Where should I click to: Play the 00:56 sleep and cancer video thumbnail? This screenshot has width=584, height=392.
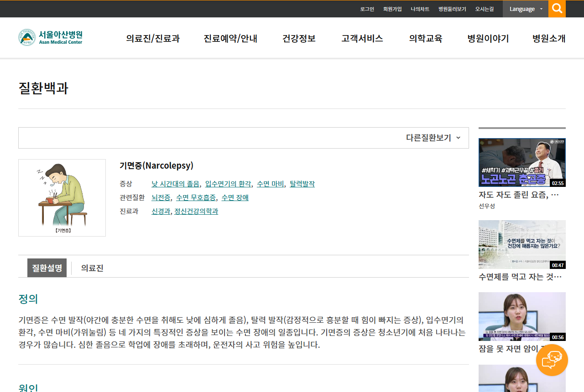pos(522,316)
